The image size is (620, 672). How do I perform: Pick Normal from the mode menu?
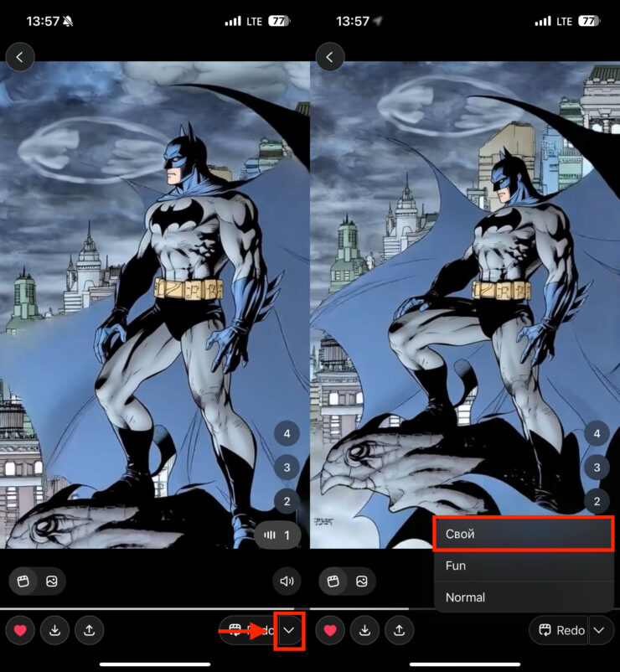[524, 597]
